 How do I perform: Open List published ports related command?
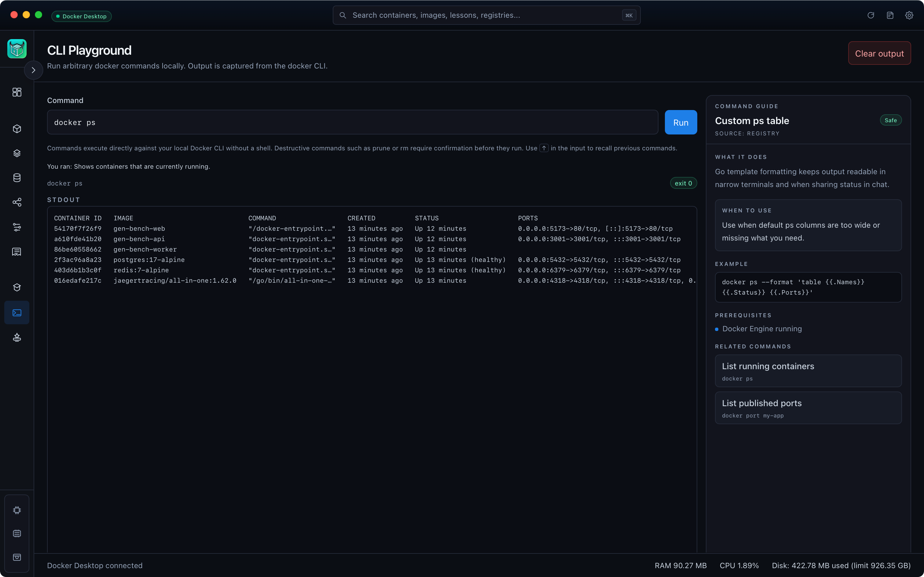point(808,408)
